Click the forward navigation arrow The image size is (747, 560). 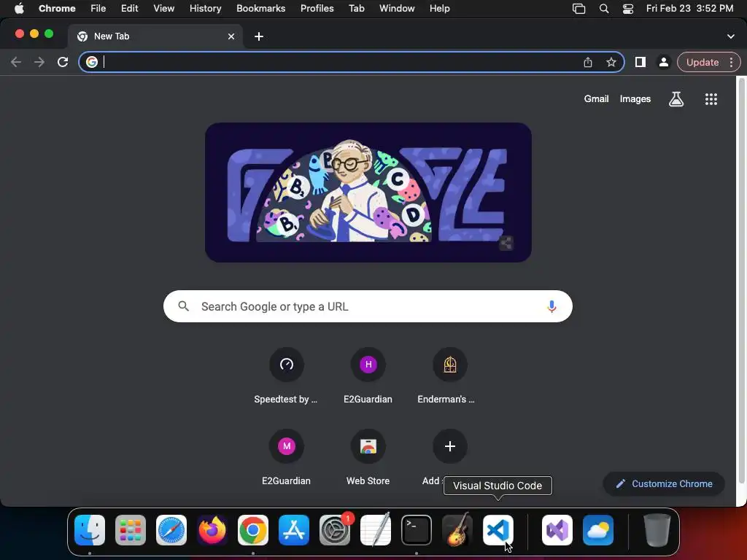click(39, 63)
